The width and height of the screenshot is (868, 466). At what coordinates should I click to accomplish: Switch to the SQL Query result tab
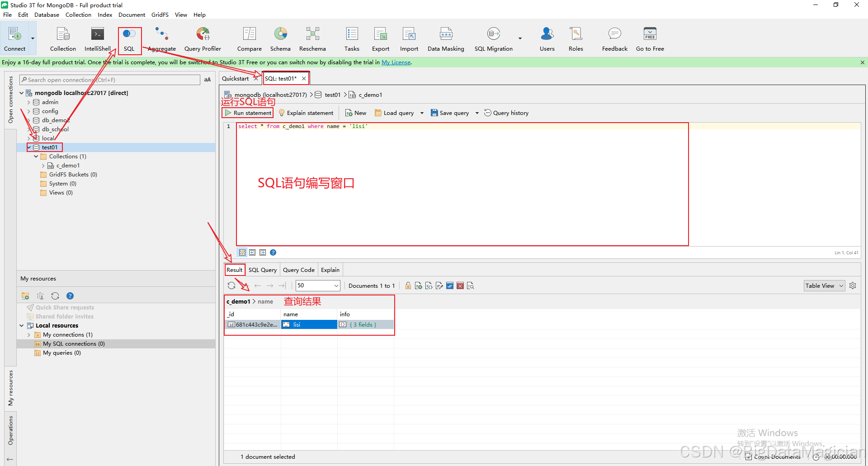tap(263, 270)
